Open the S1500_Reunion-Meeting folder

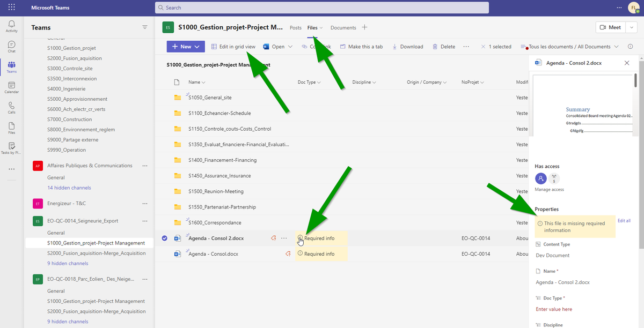[216, 191]
